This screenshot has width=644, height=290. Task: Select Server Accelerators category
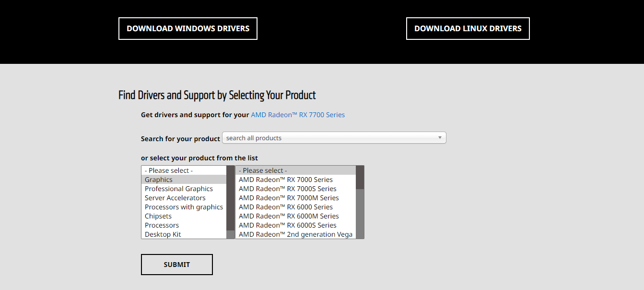point(184,198)
